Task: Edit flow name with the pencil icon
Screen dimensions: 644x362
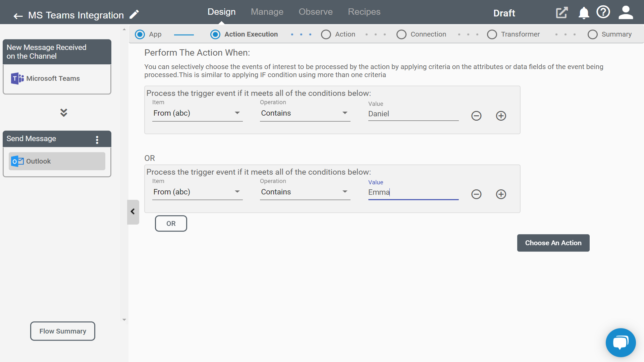Action: pyautogui.click(x=134, y=14)
